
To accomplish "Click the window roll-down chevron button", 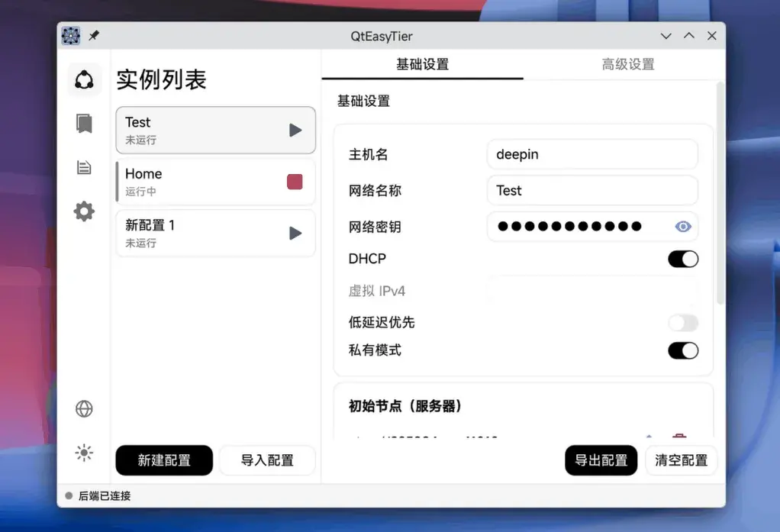I will (666, 36).
